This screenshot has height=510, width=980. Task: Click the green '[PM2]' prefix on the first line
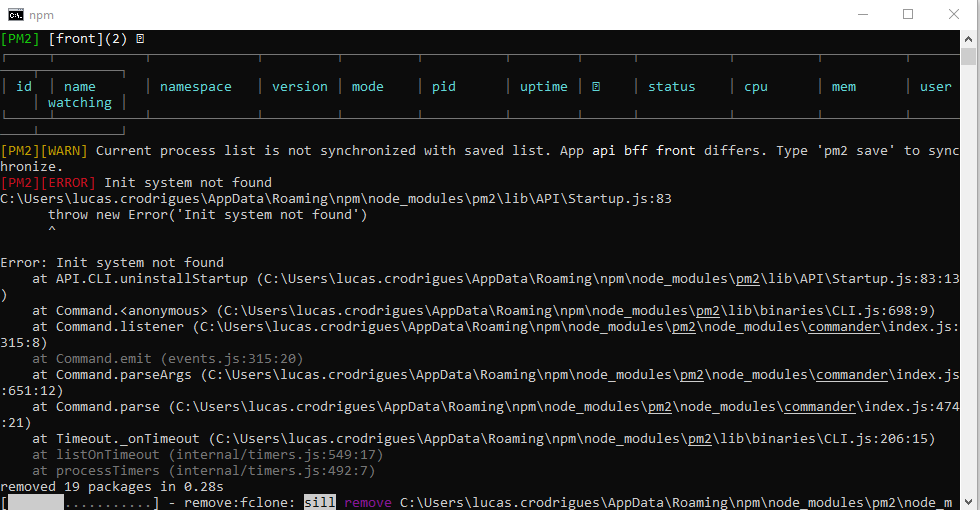click(x=20, y=39)
